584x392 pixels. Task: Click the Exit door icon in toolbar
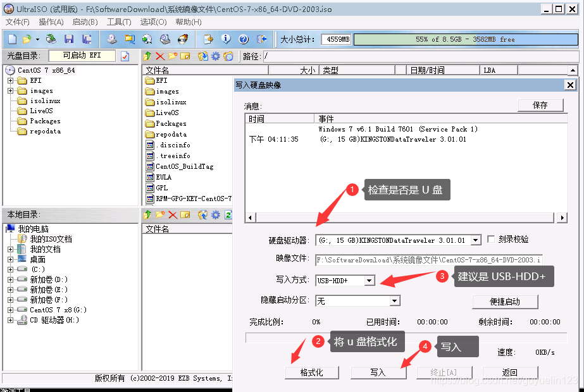[x=262, y=39]
